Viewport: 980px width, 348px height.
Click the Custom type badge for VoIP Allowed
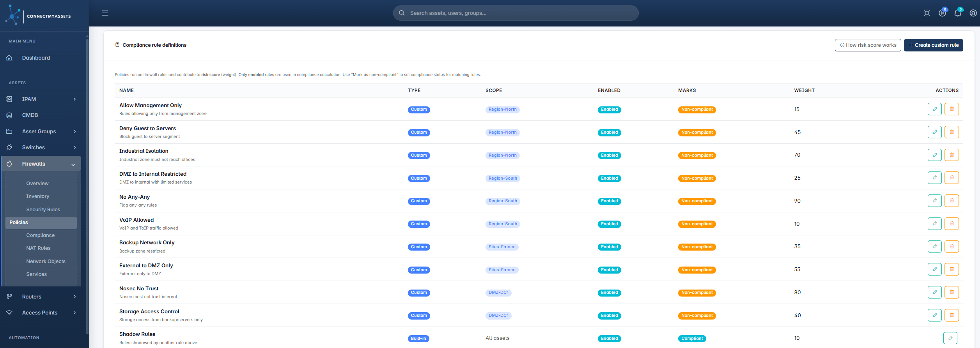click(x=419, y=224)
